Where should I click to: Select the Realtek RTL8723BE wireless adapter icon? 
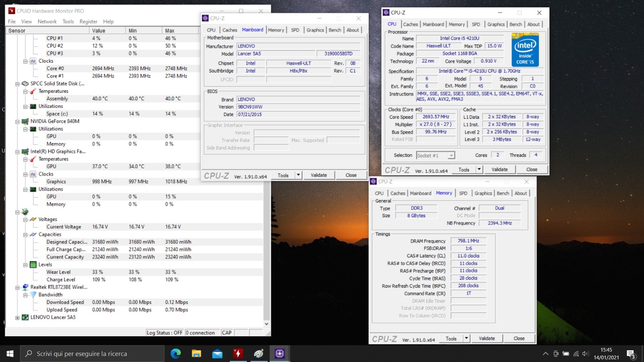click(x=25, y=287)
